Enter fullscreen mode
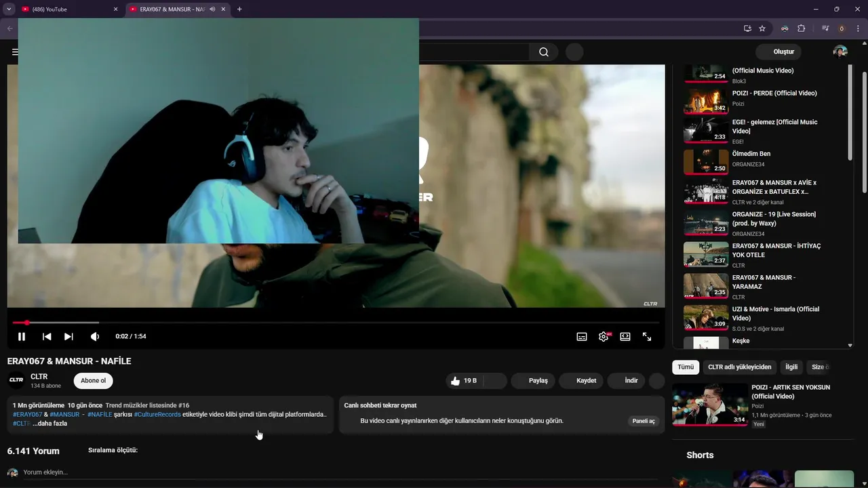The image size is (868, 488). [647, 336]
